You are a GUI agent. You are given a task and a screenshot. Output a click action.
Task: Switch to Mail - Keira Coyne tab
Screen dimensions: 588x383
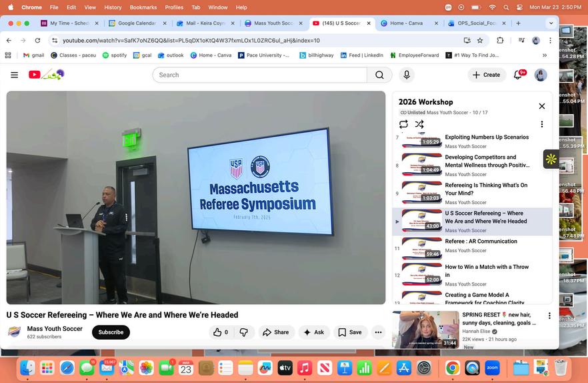click(205, 23)
